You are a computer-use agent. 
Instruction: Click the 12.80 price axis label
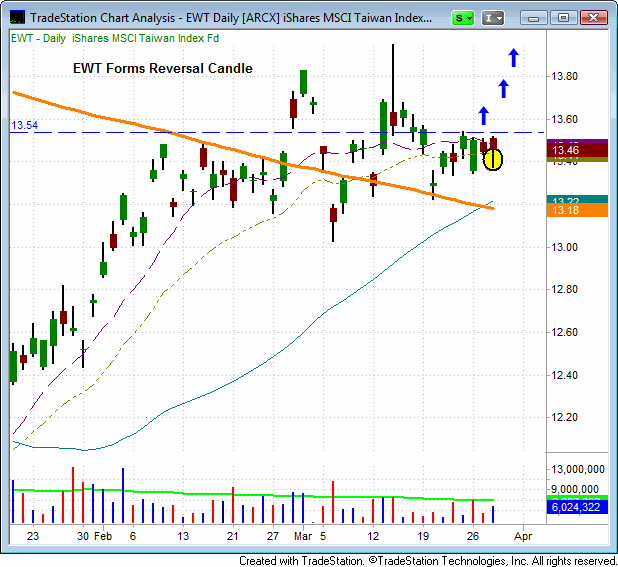(x=565, y=290)
